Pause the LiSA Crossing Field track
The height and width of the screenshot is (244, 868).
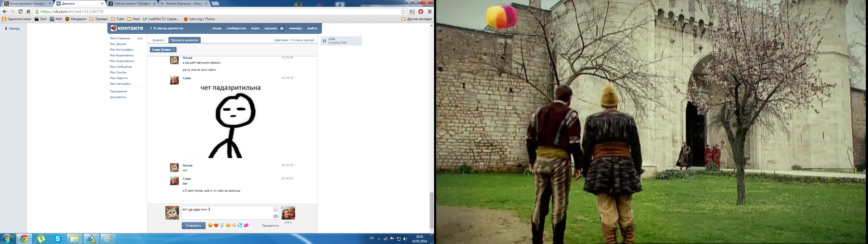click(x=324, y=41)
